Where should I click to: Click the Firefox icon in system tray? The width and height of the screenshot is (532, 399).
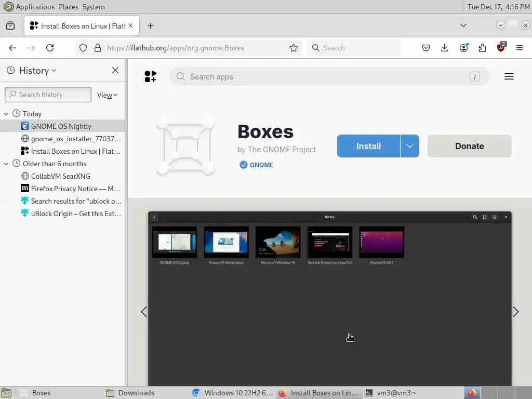(472, 393)
